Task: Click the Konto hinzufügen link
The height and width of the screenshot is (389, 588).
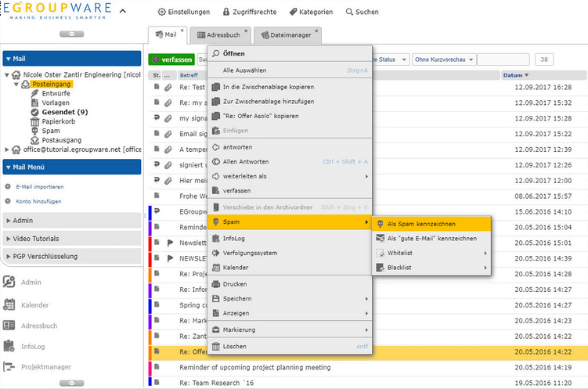Action: [x=38, y=201]
